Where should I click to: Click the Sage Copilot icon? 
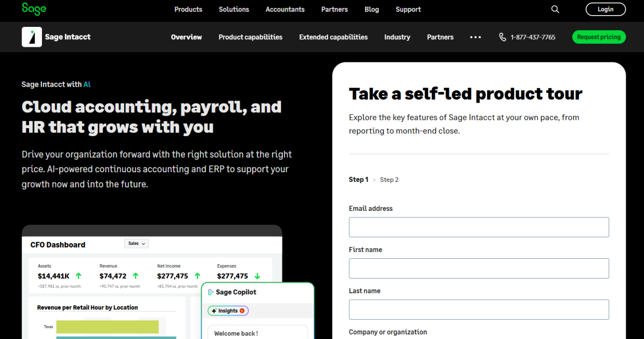click(x=211, y=292)
